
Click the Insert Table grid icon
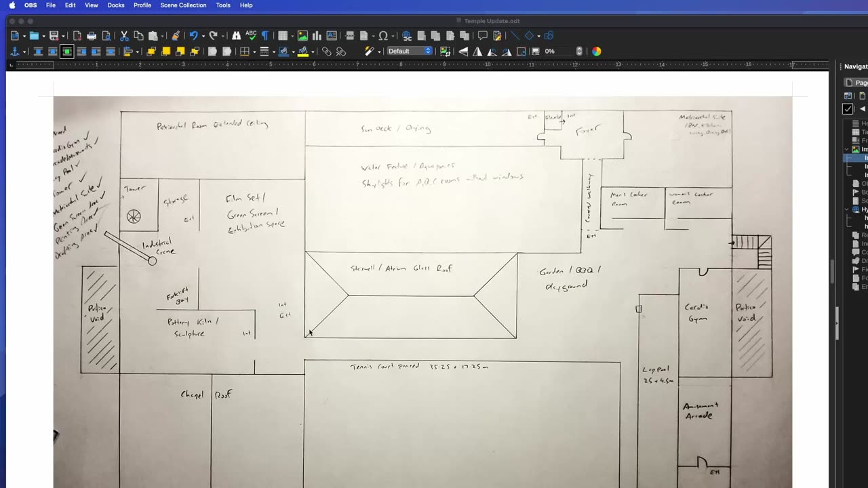[x=283, y=35]
